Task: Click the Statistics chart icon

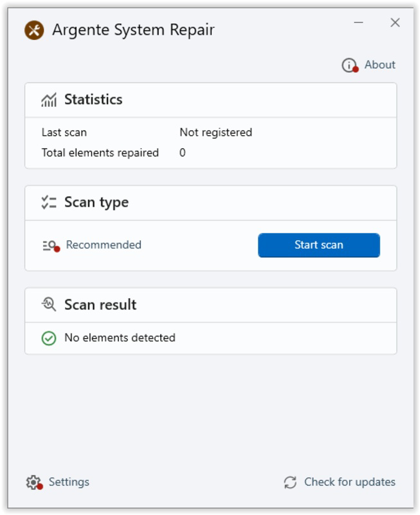Action: [x=49, y=100]
